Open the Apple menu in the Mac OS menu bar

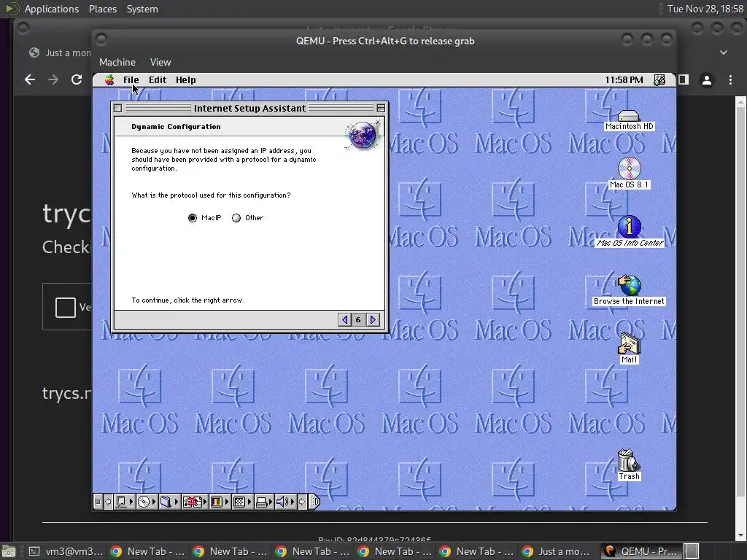(x=109, y=80)
